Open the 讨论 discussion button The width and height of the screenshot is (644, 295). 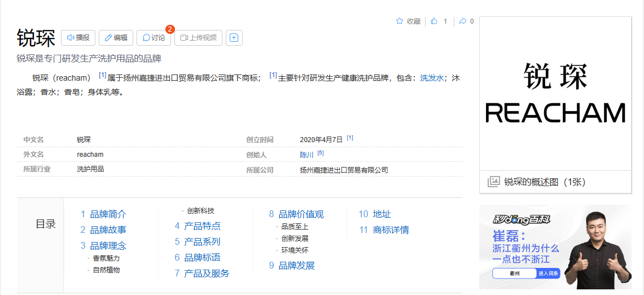154,38
